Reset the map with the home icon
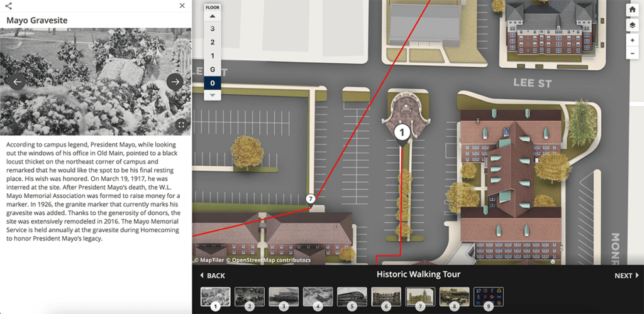The width and height of the screenshot is (644, 314). point(633,9)
